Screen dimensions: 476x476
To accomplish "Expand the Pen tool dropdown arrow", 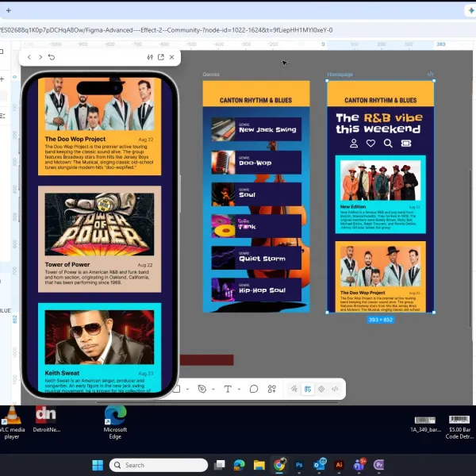I will pos(213,390).
